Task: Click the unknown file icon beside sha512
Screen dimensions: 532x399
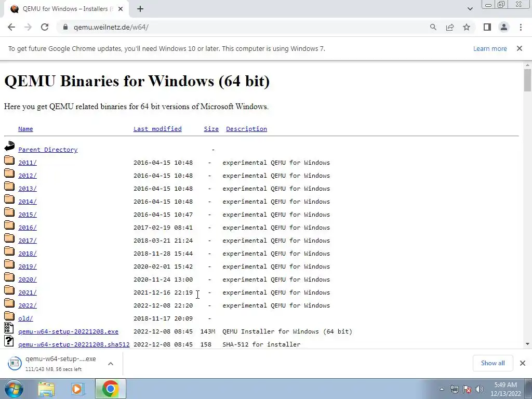Action: [9, 341]
